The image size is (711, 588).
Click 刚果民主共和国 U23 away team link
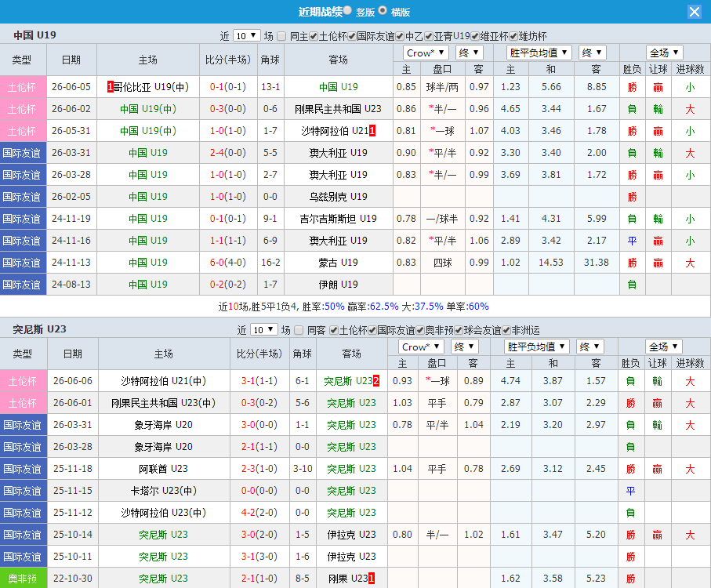point(338,109)
